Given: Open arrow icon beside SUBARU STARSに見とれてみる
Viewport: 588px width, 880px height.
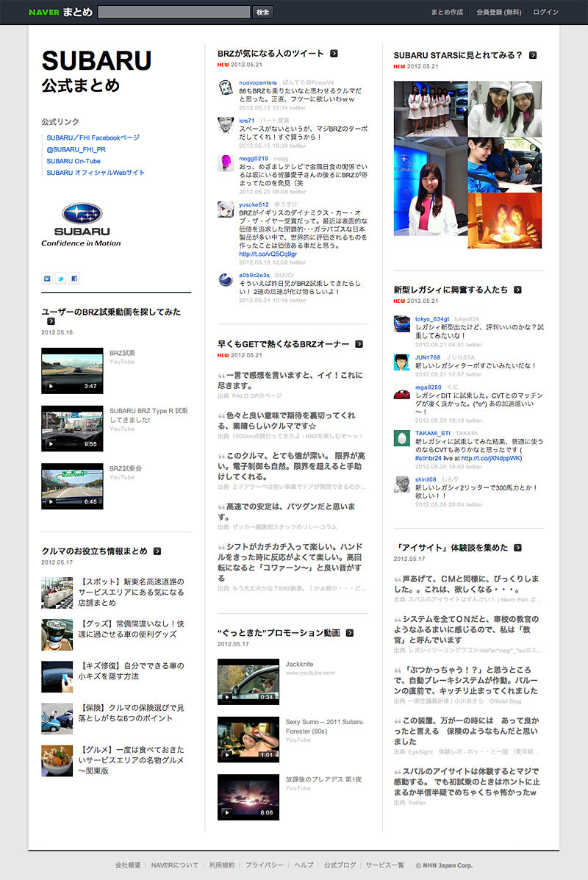Looking at the screenshot, I should click(532, 55).
